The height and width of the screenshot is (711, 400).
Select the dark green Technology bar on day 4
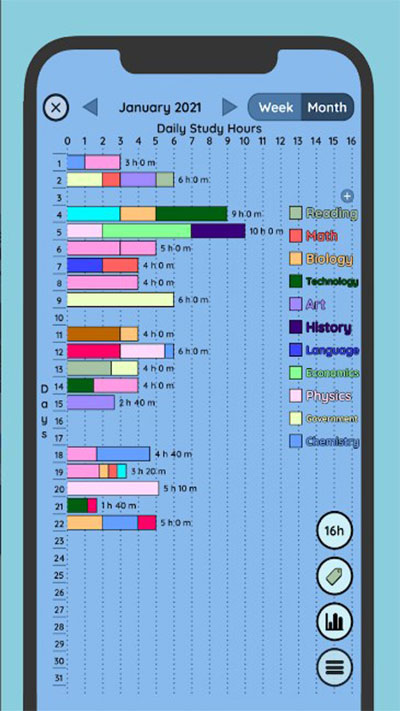tap(192, 214)
